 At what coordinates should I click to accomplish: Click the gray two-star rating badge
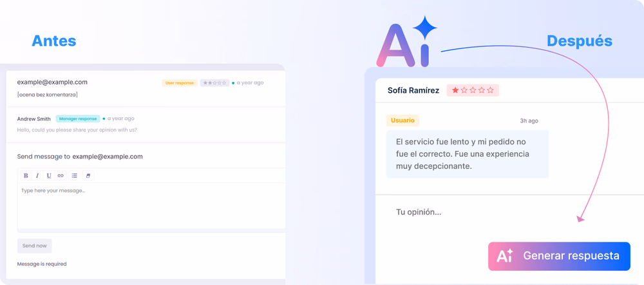[x=214, y=83]
